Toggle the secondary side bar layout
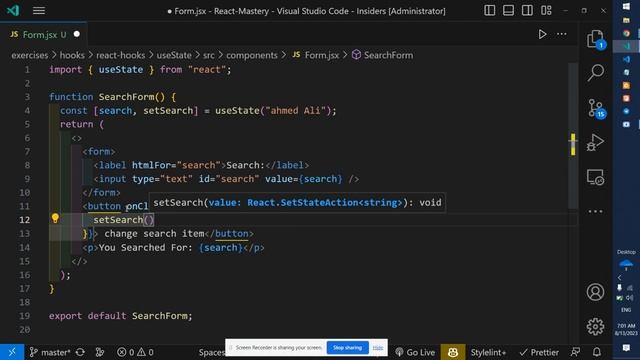The height and width of the screenshot is (360, 640). (x=527, y=11)
